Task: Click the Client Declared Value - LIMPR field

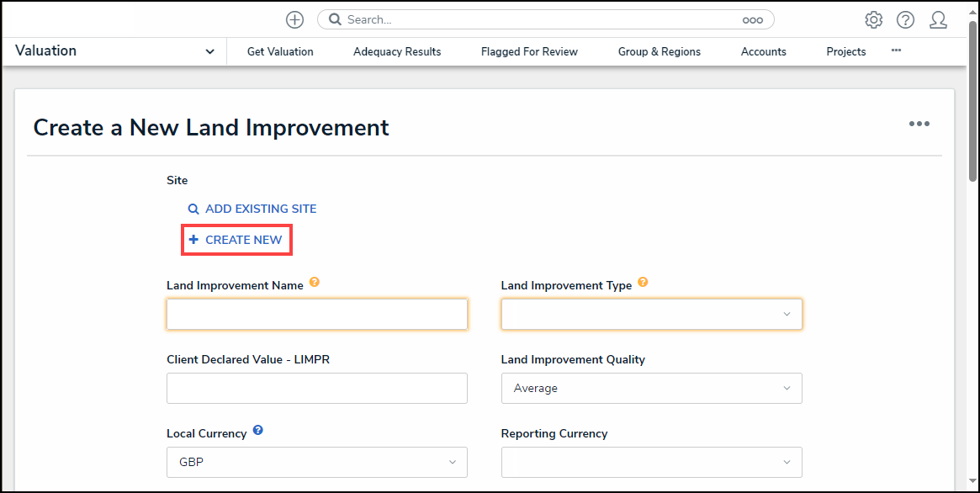Action: coord(317,388)
